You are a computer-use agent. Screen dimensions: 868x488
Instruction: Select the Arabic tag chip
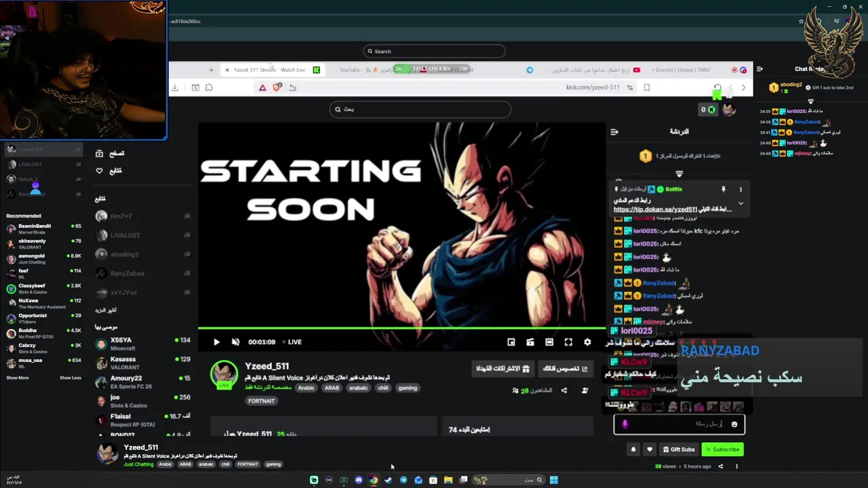307,388
